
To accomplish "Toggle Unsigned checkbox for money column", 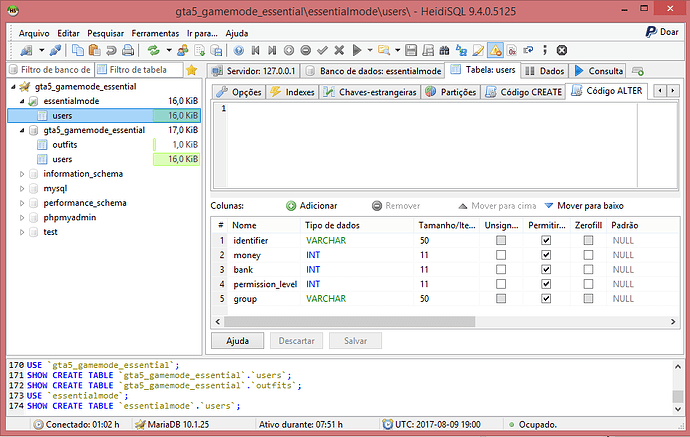I will [x=500, y=256].
